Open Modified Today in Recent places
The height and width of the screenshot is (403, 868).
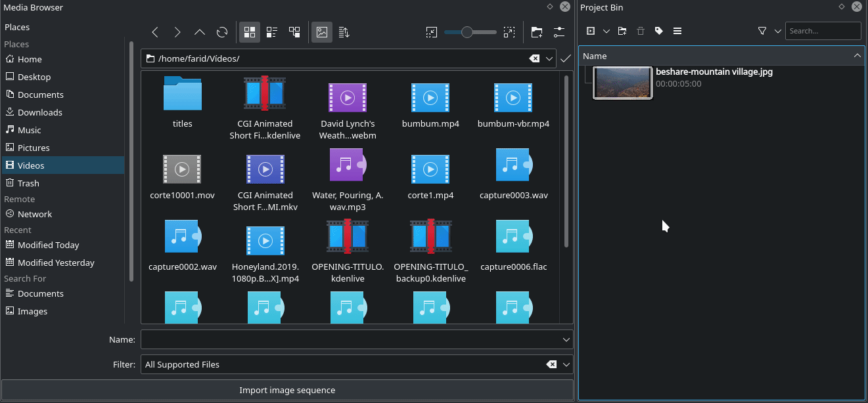[x=48, y=245]
